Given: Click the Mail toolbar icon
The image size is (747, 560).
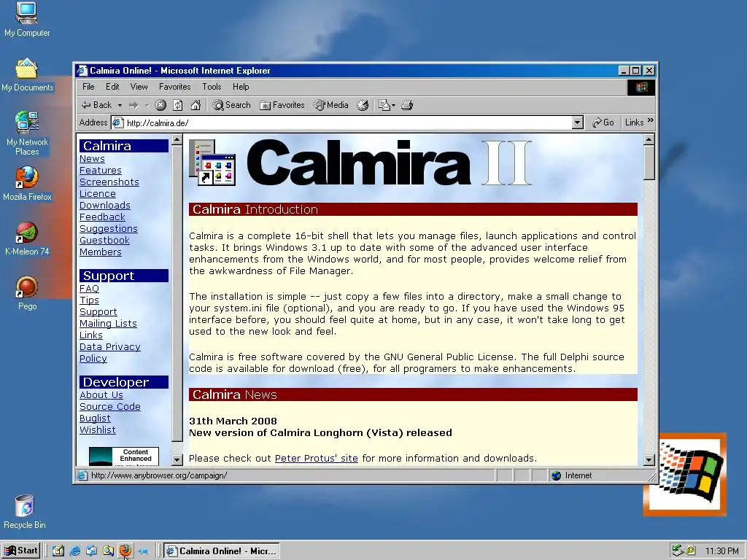Looking at the screenshot, I should 384,105.
